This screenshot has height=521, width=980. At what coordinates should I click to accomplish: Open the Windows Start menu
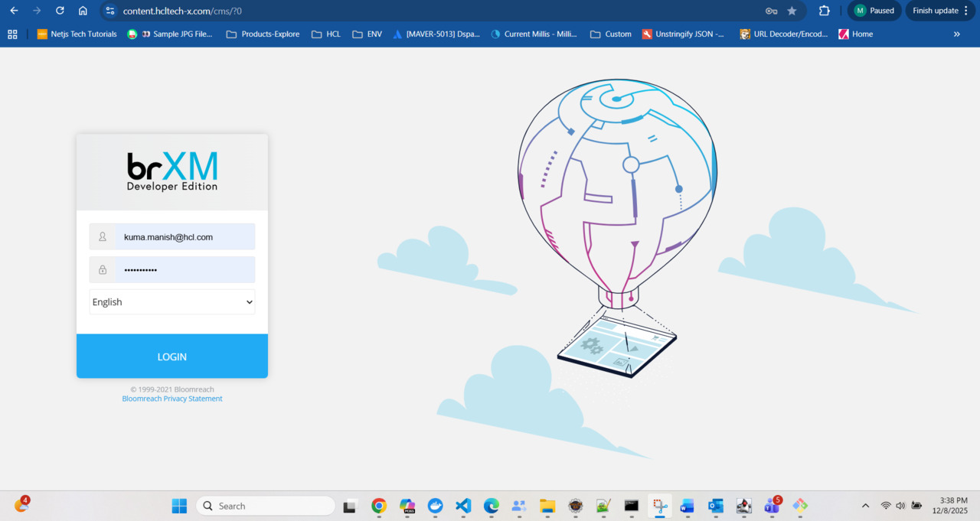(179, 506)
